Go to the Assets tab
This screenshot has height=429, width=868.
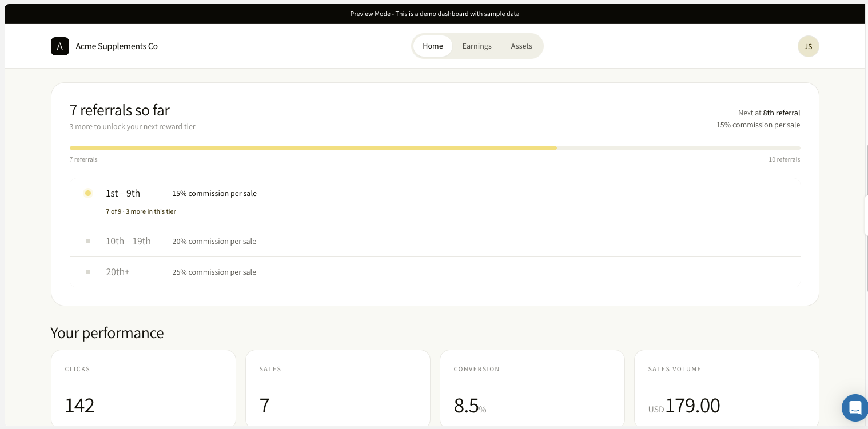click(521, 46)
